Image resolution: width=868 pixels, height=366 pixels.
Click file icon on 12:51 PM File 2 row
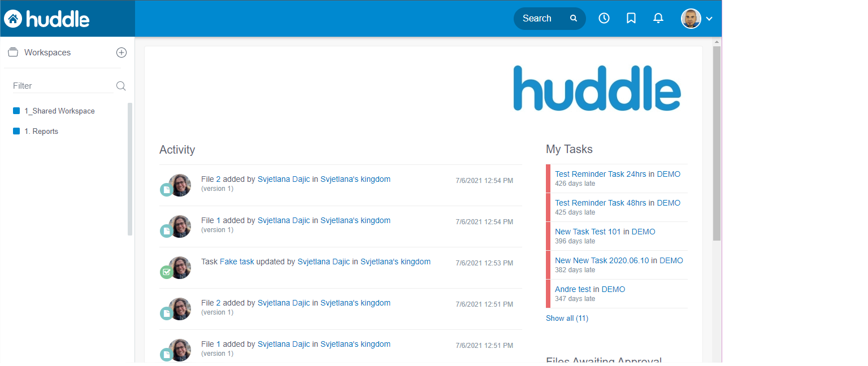click(x=166, y=313)
